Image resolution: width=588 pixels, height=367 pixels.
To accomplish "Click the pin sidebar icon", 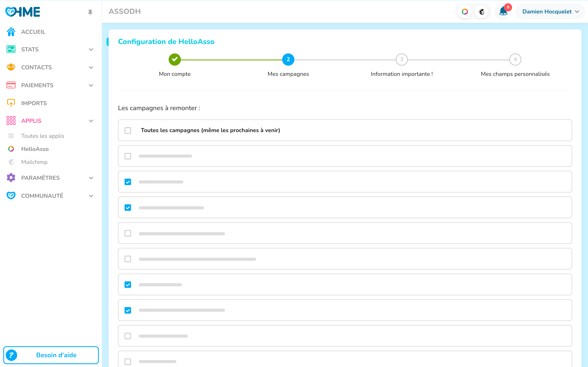I will tap(90, 12).
